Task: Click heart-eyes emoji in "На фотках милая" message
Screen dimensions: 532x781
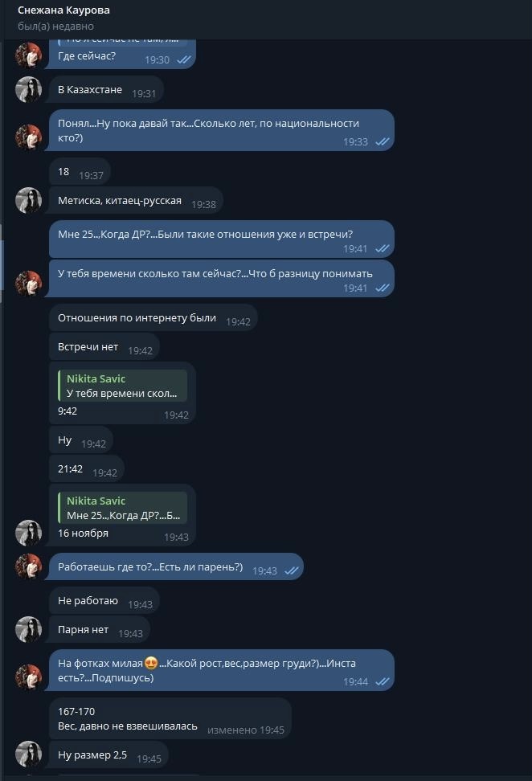Action: [149, 663]
